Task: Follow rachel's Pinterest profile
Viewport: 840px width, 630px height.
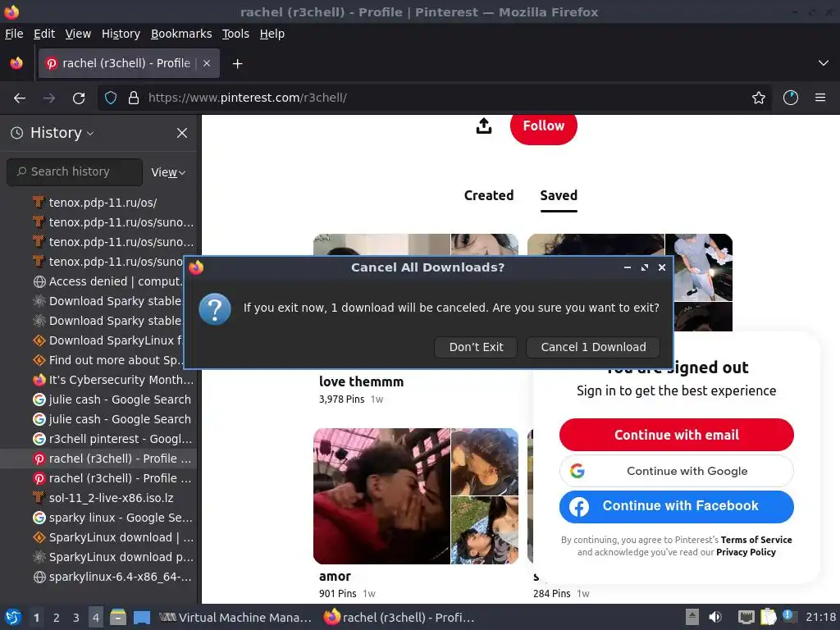Action: pyautogui.click(x=543, y=126)
